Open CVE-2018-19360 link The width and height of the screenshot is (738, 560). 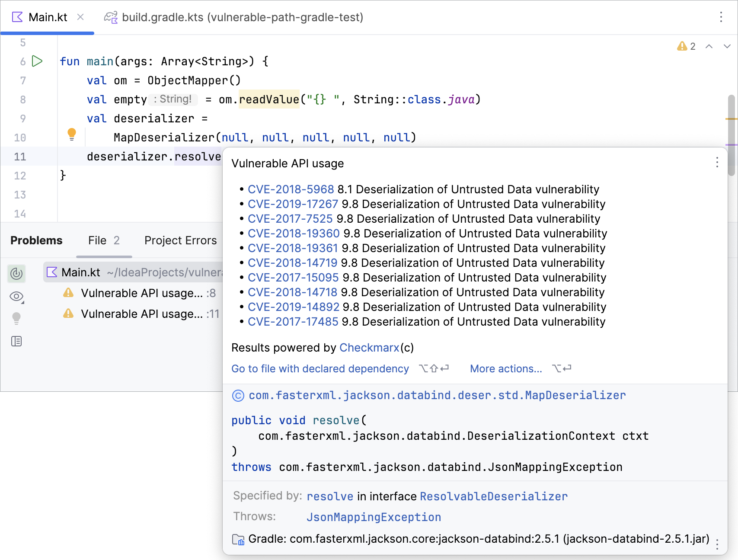294,234
